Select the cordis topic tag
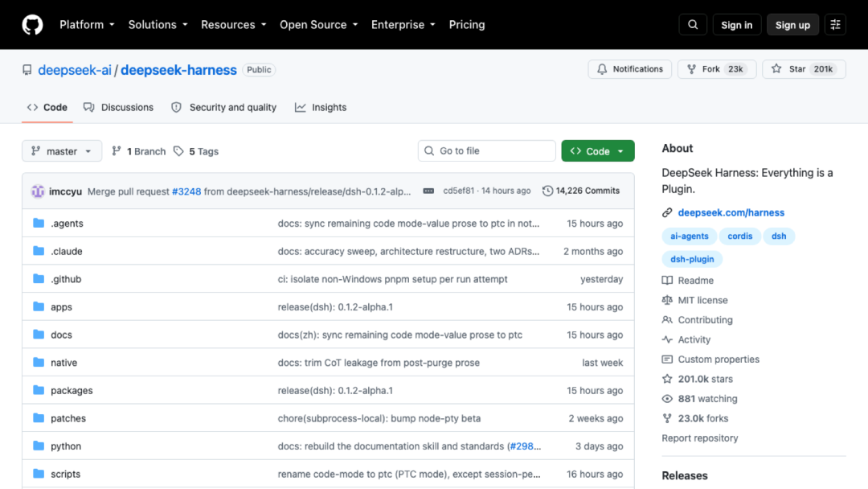Image resolution: width=868 pixels, height=489 pixels. pos(740,236)
